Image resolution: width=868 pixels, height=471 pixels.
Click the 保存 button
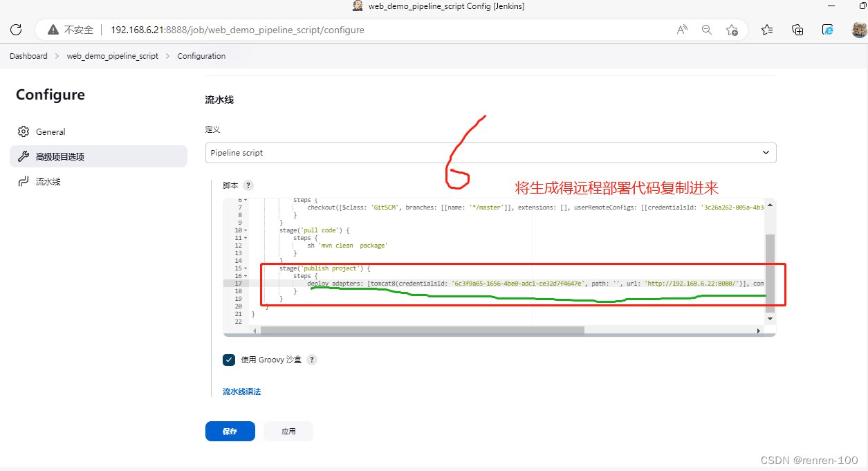point(230,431)
